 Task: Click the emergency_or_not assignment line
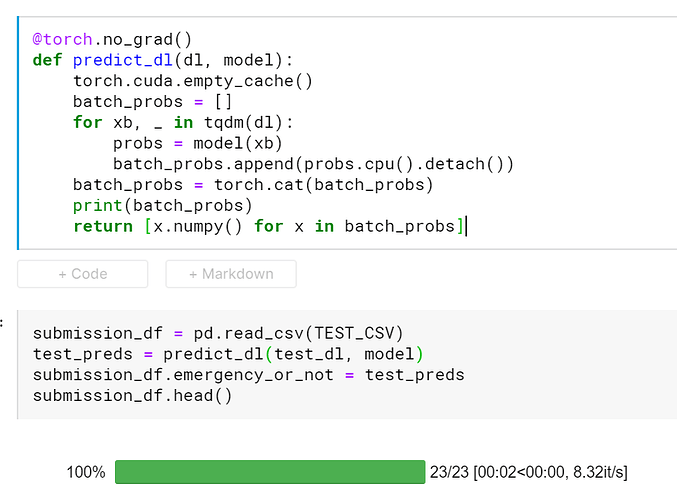click(x=248, y=375)
